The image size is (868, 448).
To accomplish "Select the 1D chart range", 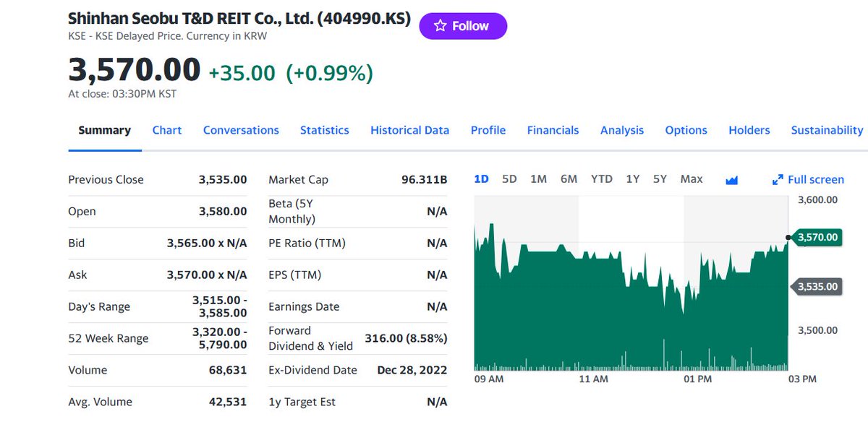I will [x=481, y=179].
